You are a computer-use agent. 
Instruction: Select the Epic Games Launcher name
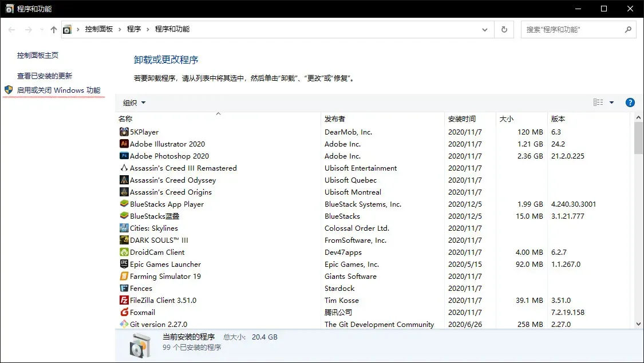click(x=165, y=264)
